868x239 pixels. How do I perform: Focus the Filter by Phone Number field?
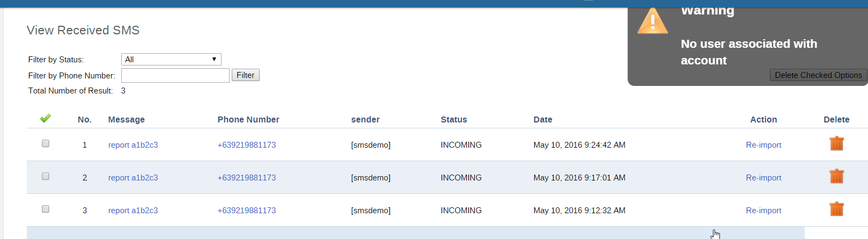(175, 76)
